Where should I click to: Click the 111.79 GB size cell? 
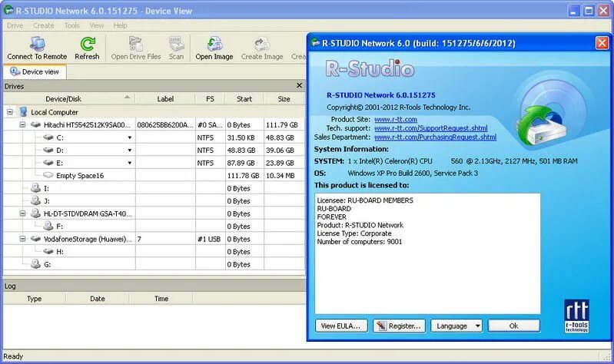(282, 125)
